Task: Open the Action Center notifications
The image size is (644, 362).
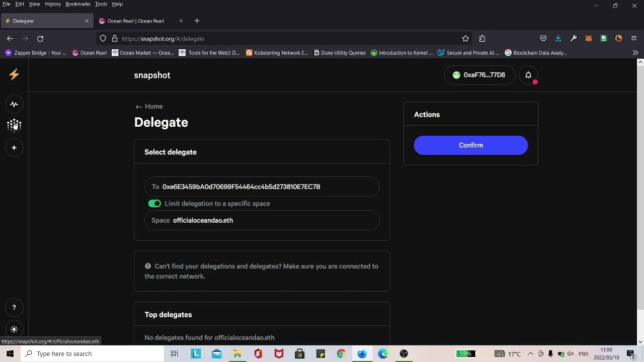Action: tap(631, 353)
